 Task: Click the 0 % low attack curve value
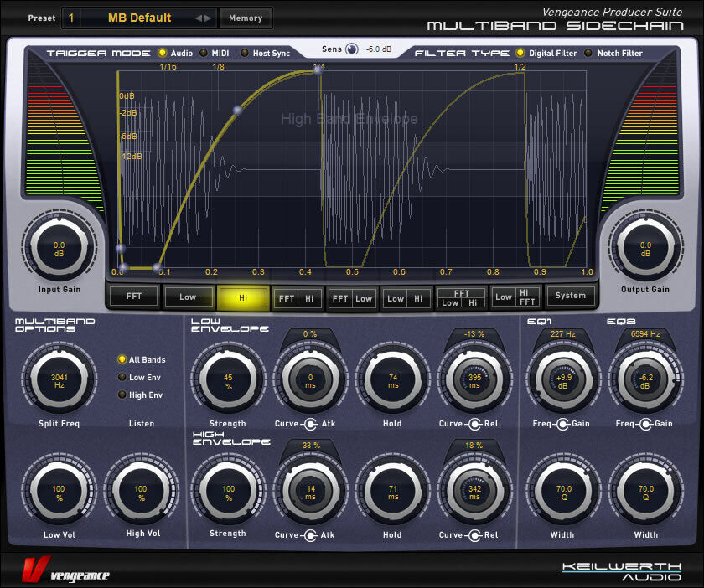coord(310,334)
